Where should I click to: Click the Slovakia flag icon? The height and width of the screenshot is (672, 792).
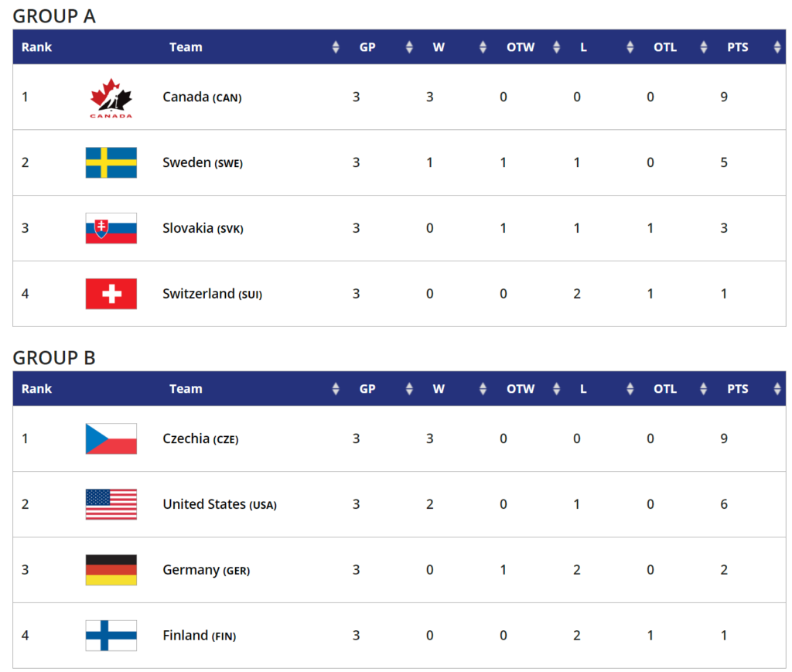(x=111, y=228)
